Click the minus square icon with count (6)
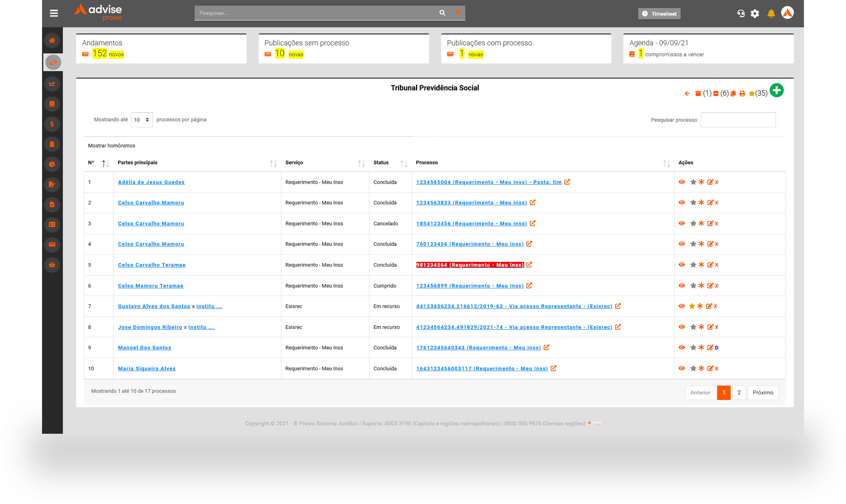This screenshot has height=504, width=846. (716, 94)
